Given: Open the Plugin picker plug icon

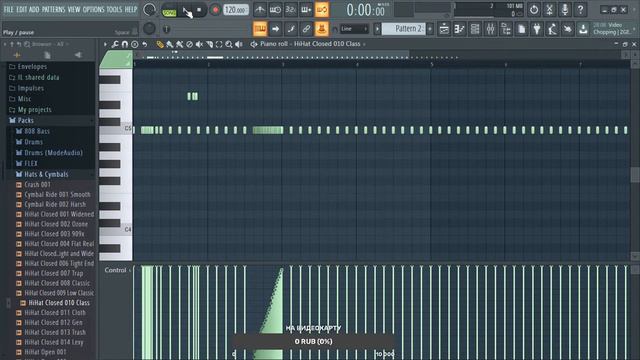Looking at the screenshot, I should coord(537,29).
